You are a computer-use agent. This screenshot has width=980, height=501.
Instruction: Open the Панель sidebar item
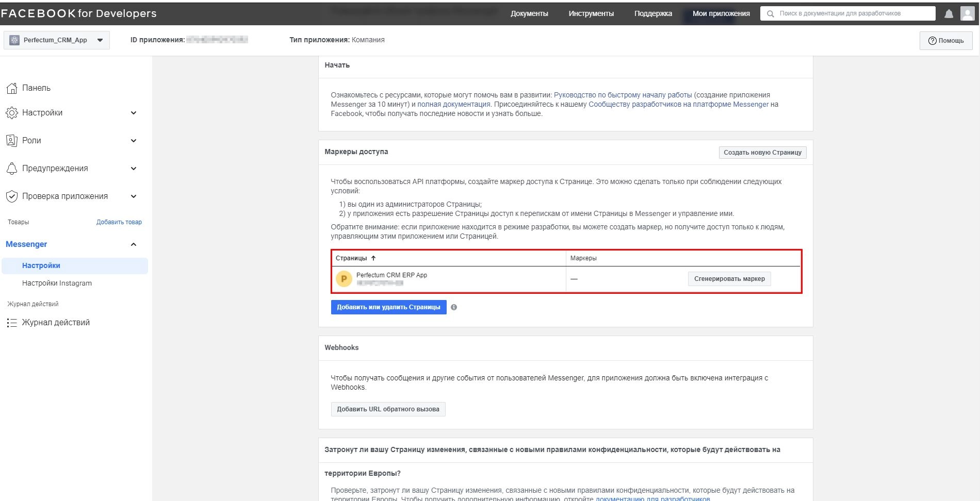tap(36, 88)
